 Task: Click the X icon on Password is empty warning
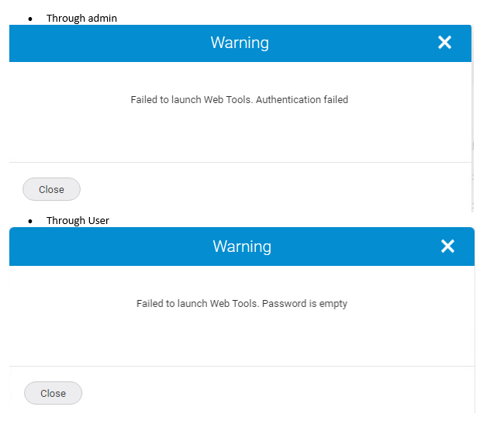[x=447, y=246]
